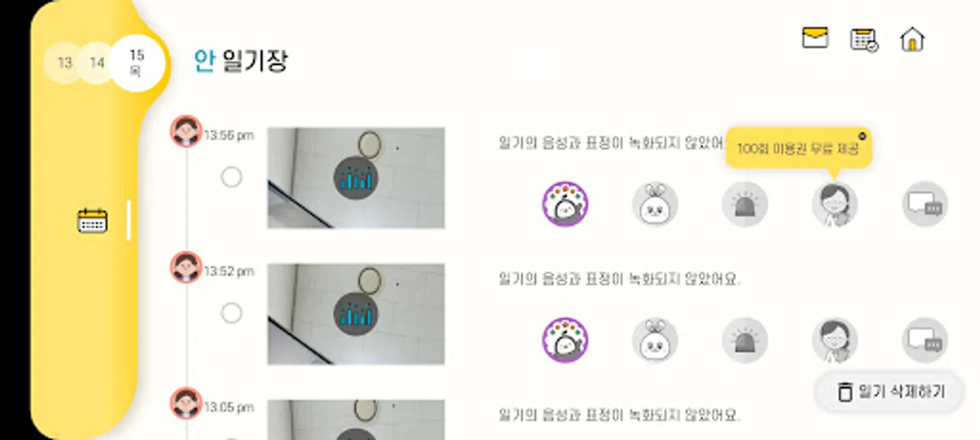Click the 100회 이용권 무료 제공 banner

click(x=798, y=149)
